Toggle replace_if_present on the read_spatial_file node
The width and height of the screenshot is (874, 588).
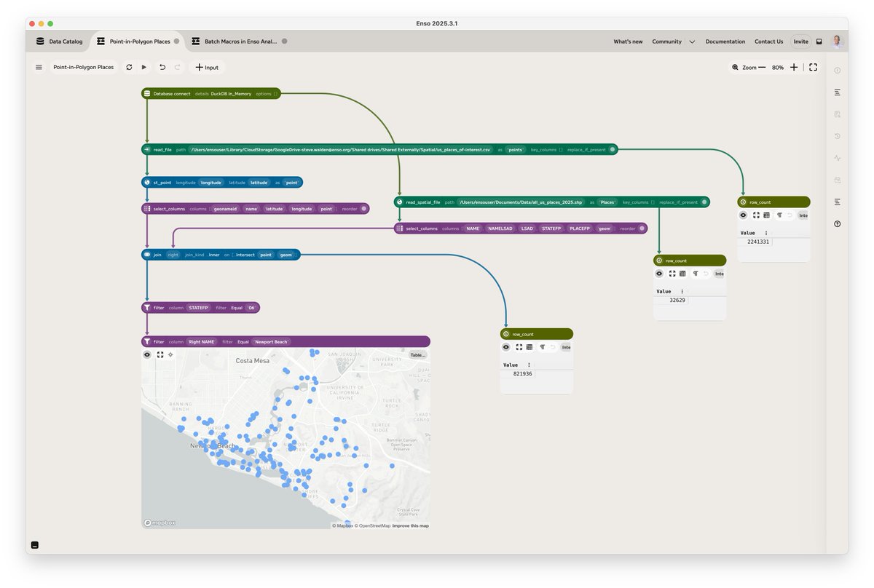pyautogui.click(x=704, y=202)
